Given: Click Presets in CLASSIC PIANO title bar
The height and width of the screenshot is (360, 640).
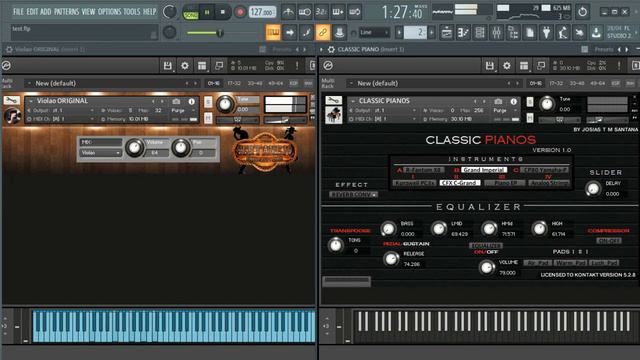Looking at the screenshot, I should pos(604,49).
